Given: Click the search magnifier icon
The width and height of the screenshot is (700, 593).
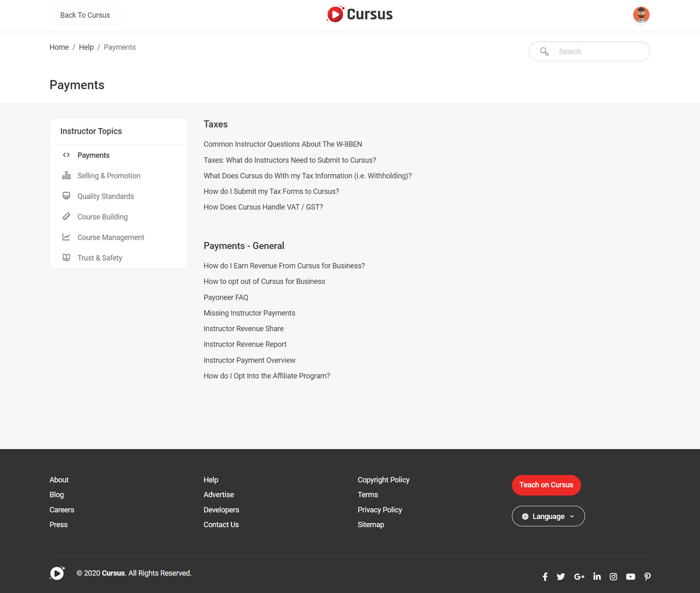Looking at the screenshot, I should click(x=544, y=52).
